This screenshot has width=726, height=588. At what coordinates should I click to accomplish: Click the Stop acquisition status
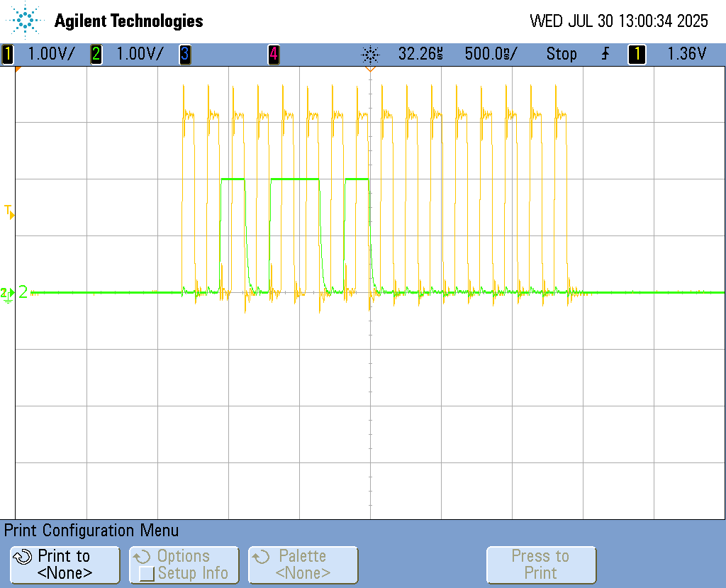[x=562, y=54]
